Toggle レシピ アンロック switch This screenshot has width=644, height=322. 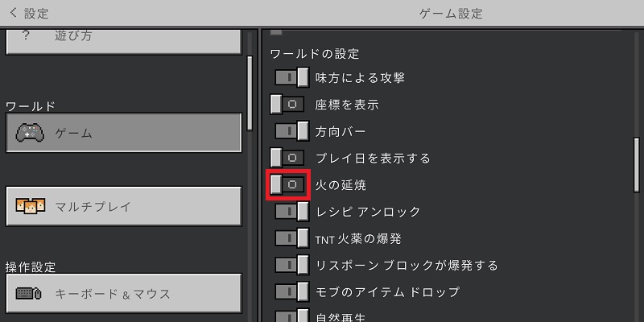291,212
